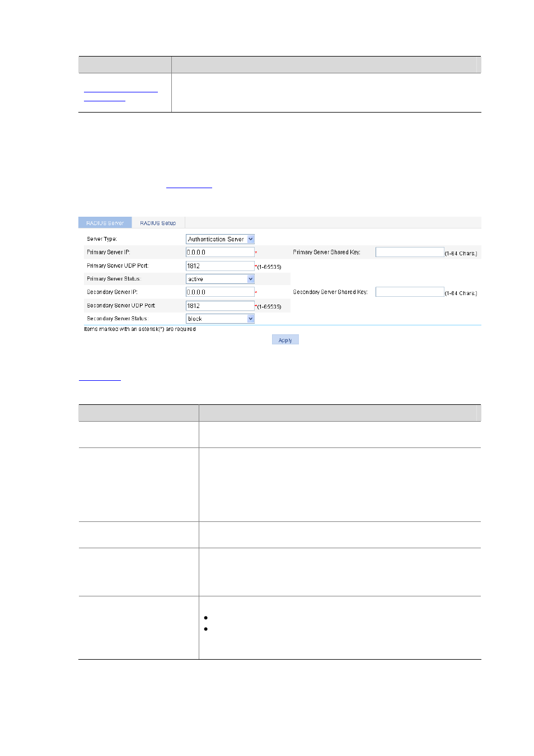This screenshot has height=756, width=534.
Task: Expand the Secondary Server Status dropdown
Action: pyautogui.click(x=220, y=319)
